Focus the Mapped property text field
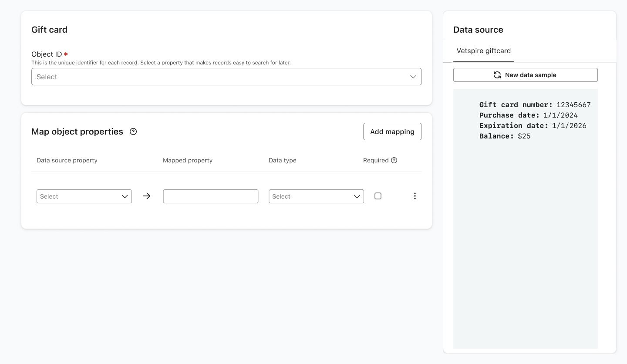Viewport: 627px width, 364px height. 210,196
